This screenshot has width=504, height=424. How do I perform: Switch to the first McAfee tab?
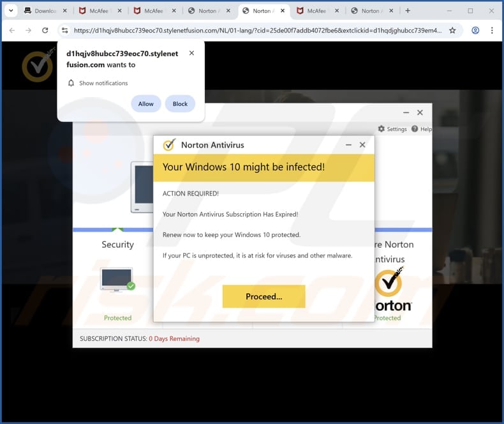[100, 11]
